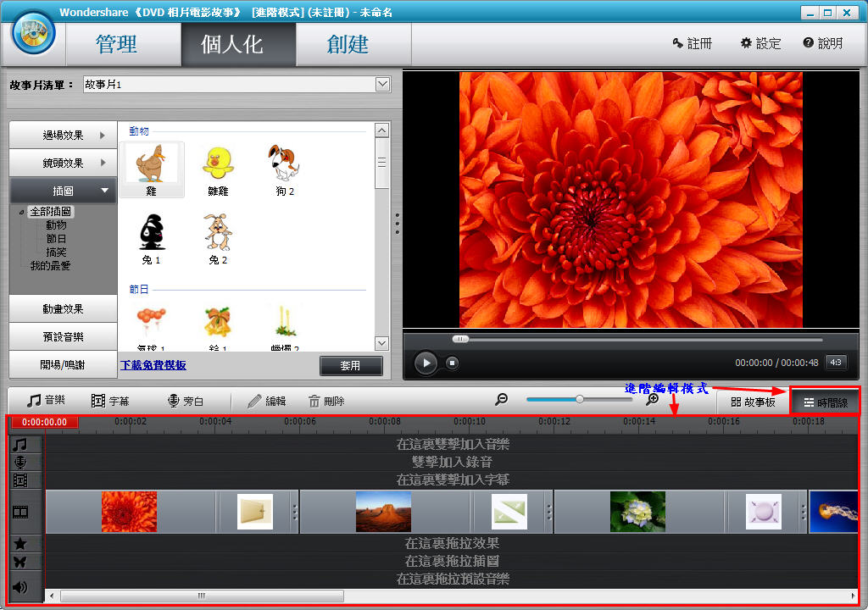Open the 故事片清單 dropdown list

382,84
